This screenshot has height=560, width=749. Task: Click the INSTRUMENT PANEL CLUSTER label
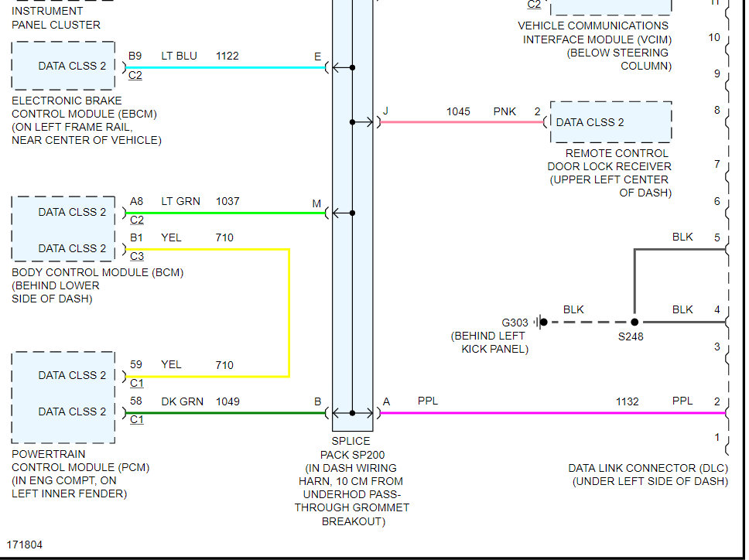pos(56,18)
